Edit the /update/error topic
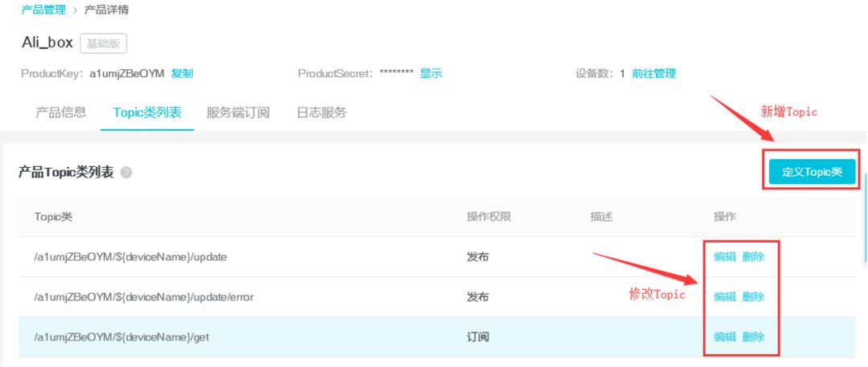The height and width of the screenshot is (367, 868). (x=725, y=297)
